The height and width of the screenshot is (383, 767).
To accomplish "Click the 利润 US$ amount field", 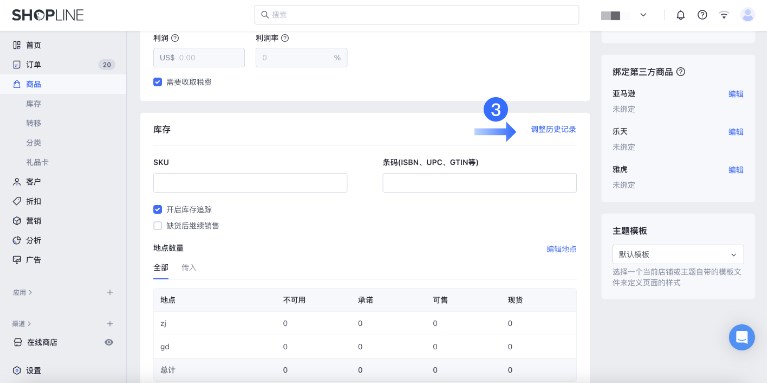I will (199, 58).
